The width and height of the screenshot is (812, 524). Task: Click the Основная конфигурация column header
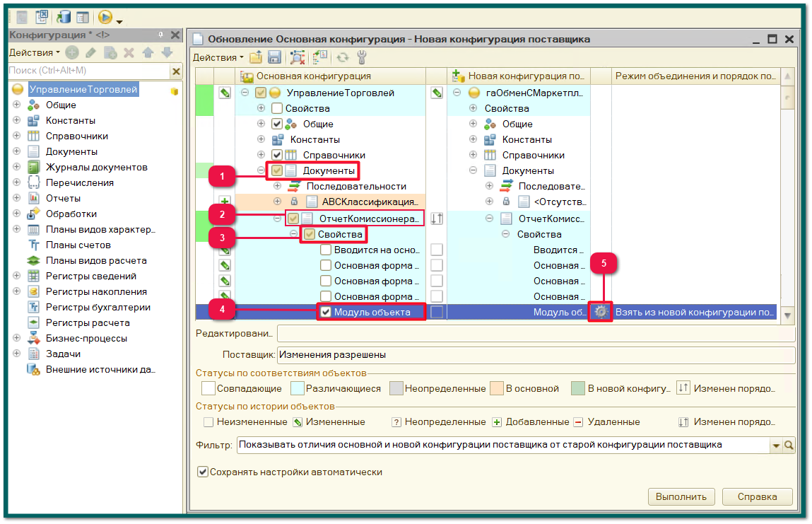pyautogui.click(x=331, y=76)
